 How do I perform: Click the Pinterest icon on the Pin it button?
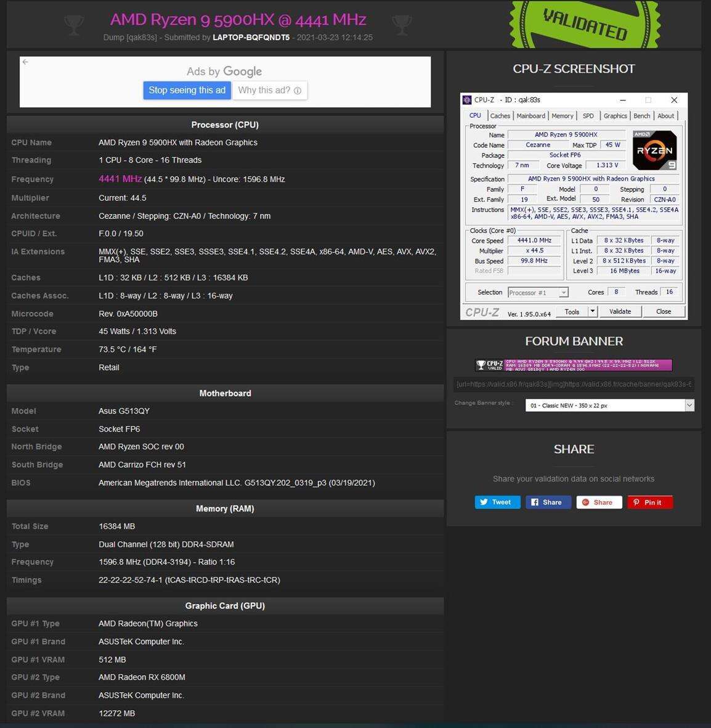coord(636,502)
